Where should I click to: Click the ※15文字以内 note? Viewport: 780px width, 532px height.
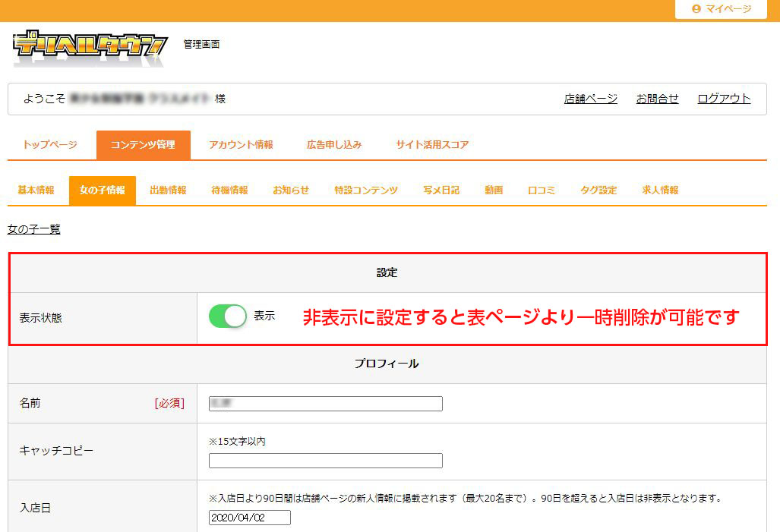tap(237, 442)
